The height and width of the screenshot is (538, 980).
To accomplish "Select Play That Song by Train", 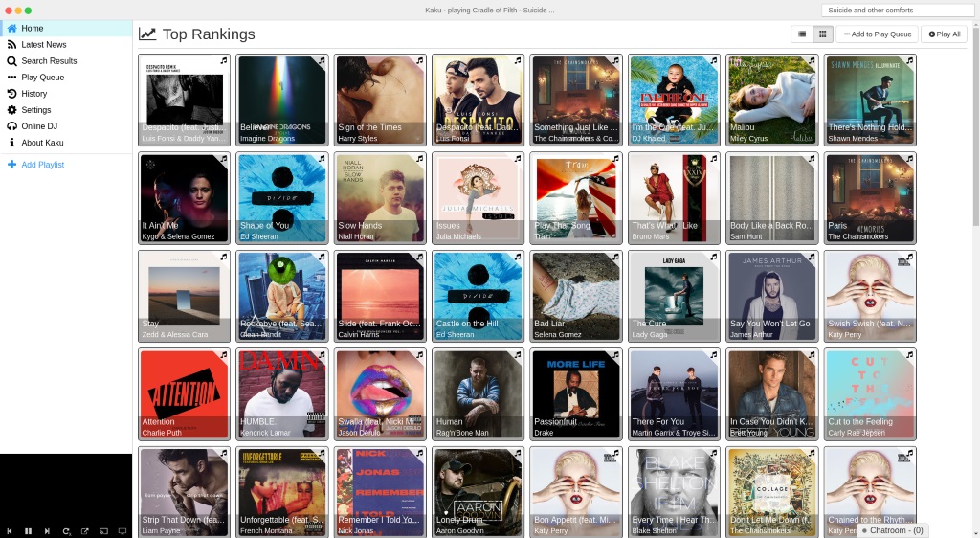I will (576, 198).
